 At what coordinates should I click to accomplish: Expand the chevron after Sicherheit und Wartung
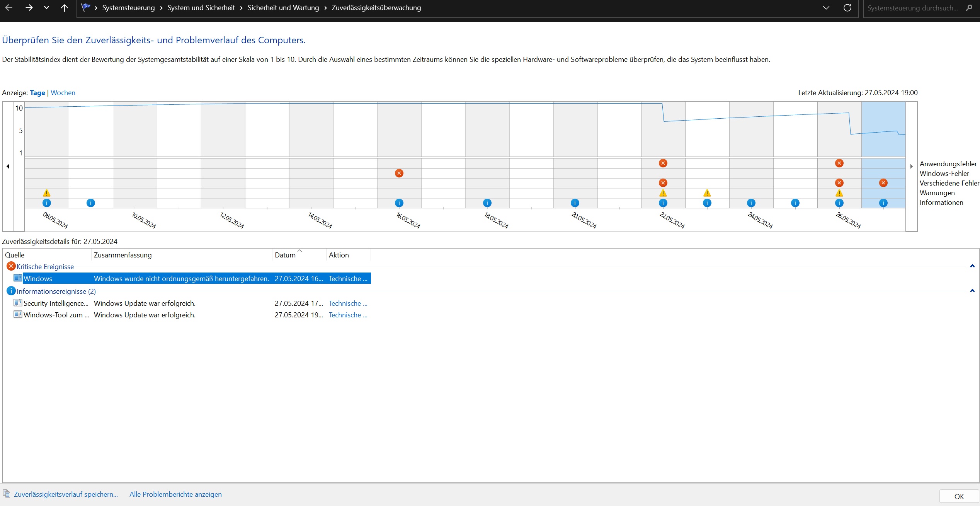pyautogui.click(x=325, y=8)
